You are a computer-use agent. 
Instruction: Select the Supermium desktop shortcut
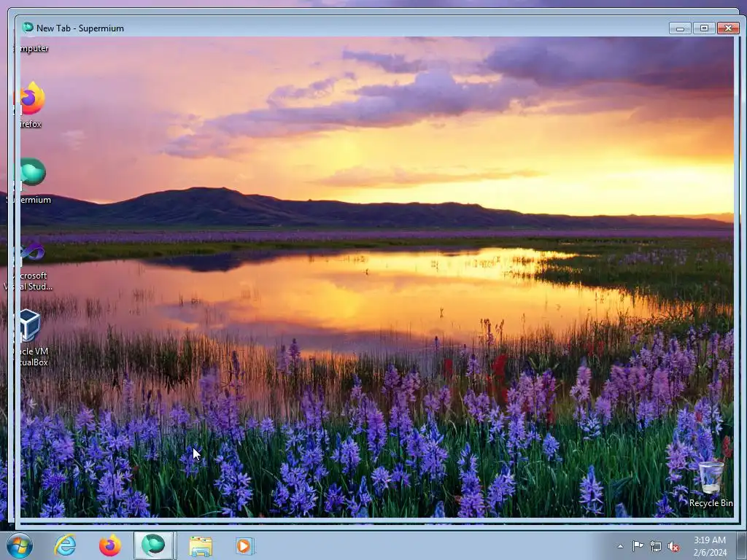31,181
